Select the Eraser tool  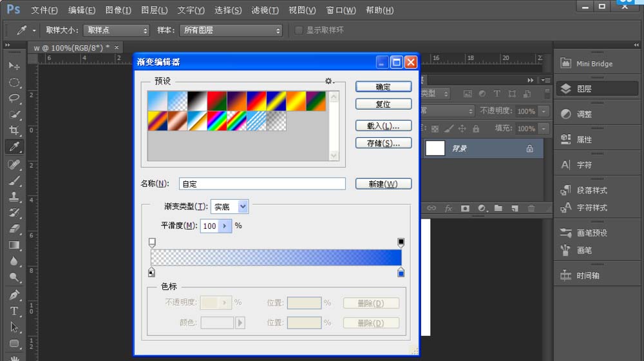click(x=14, y=229)
